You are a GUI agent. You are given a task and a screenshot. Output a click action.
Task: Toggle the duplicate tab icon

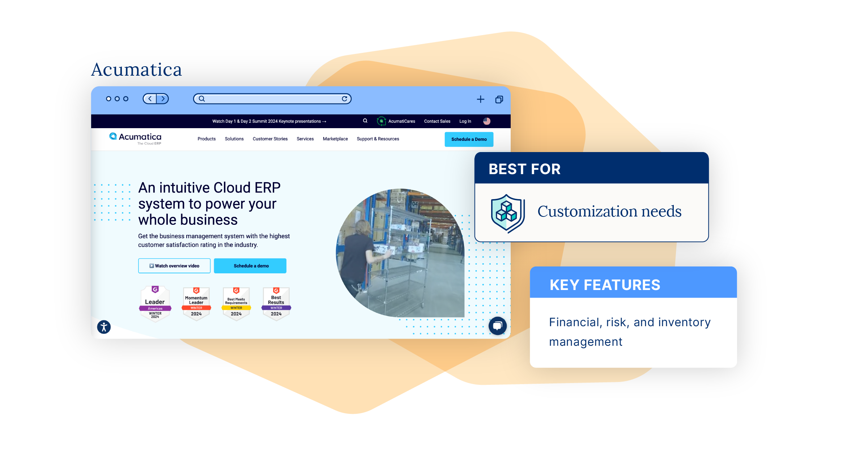click(498, 99)
